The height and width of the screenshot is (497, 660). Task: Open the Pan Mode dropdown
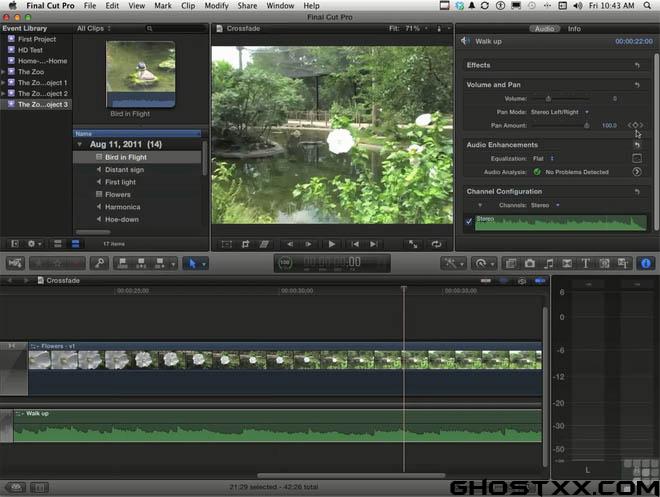pyautogui.click(x=559, y=112)
